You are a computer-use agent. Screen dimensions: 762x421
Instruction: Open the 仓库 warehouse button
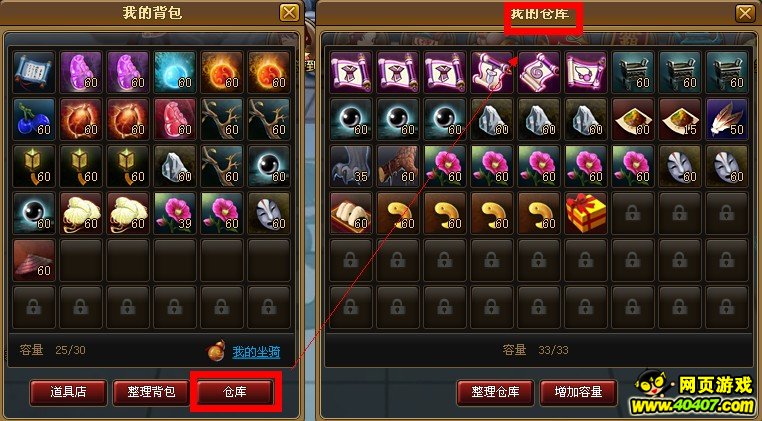(235, 392)
